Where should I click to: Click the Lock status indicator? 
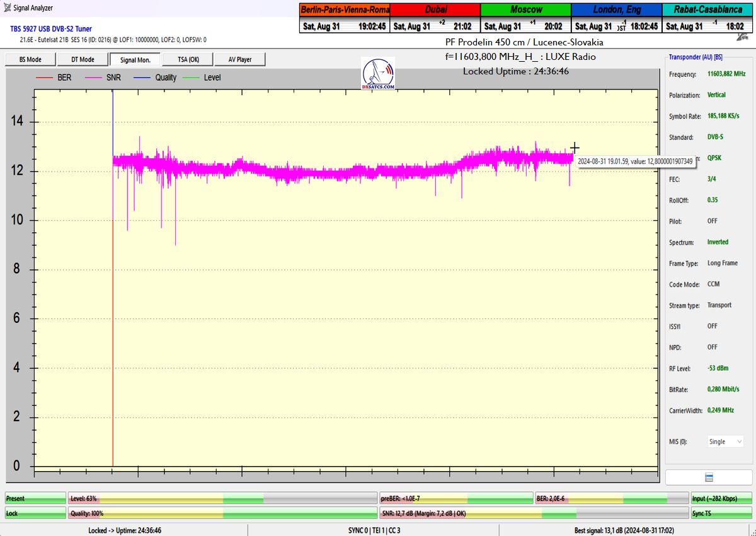35,513
